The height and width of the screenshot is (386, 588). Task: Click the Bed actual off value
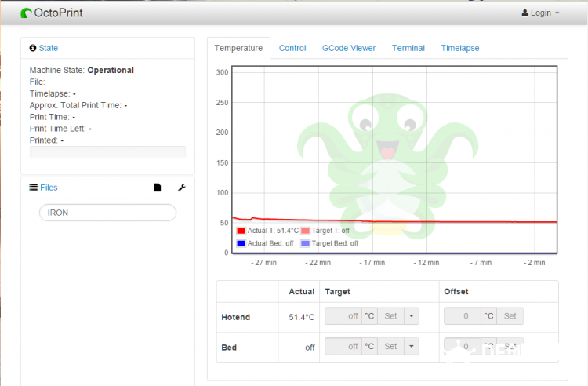[x=310, y=348]
